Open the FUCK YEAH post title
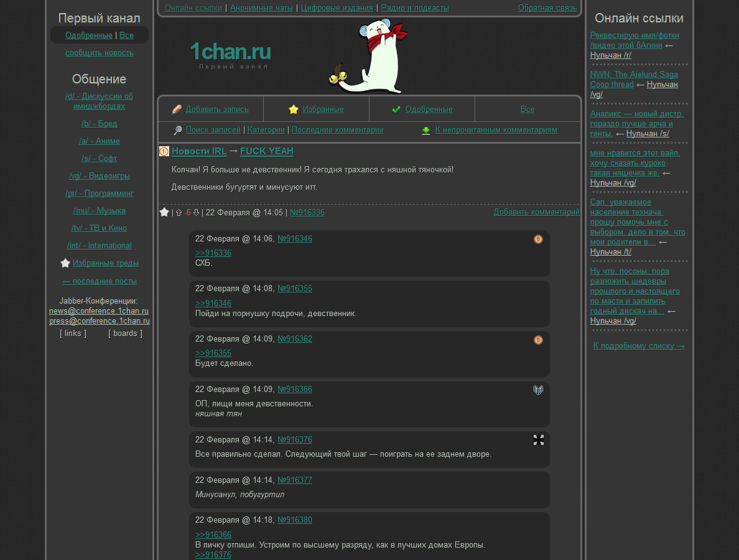The width and height of the screenshot is (739, 560). 267,151
